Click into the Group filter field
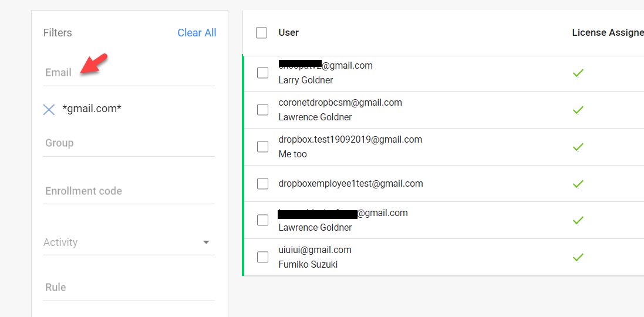 pos(129,143)
